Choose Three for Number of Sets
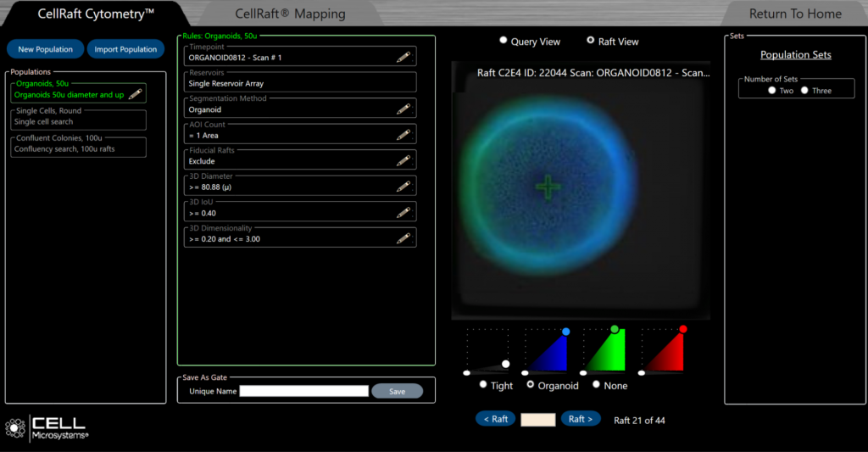The width and height of the screenshot is (868, 452). [x=804, y=90]
